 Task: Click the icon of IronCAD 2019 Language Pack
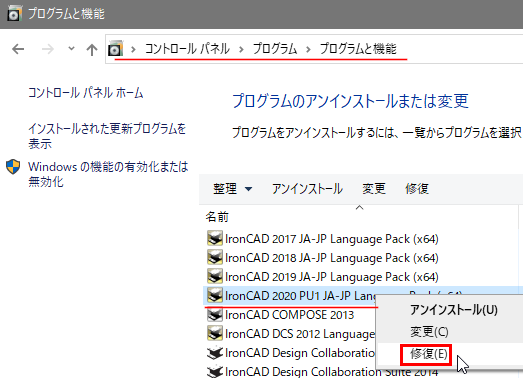[215, 277]
